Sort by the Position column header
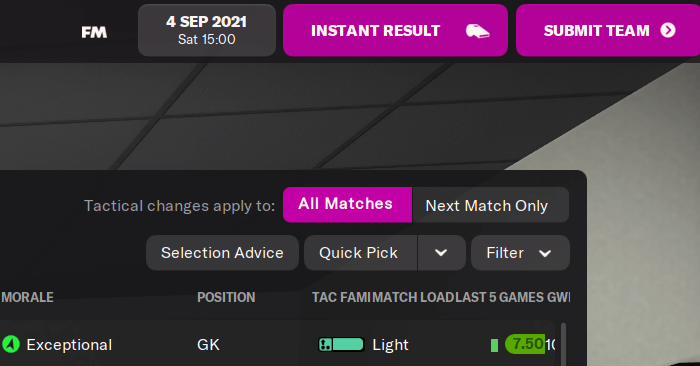Screen dimensions: 700x366 click(226, 297)
